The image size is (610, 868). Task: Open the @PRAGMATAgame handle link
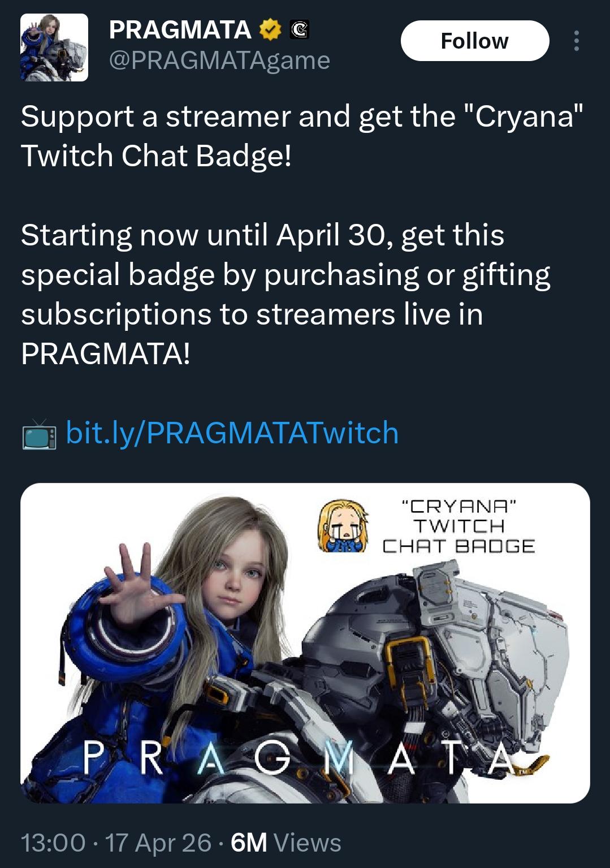coord(219,60)
